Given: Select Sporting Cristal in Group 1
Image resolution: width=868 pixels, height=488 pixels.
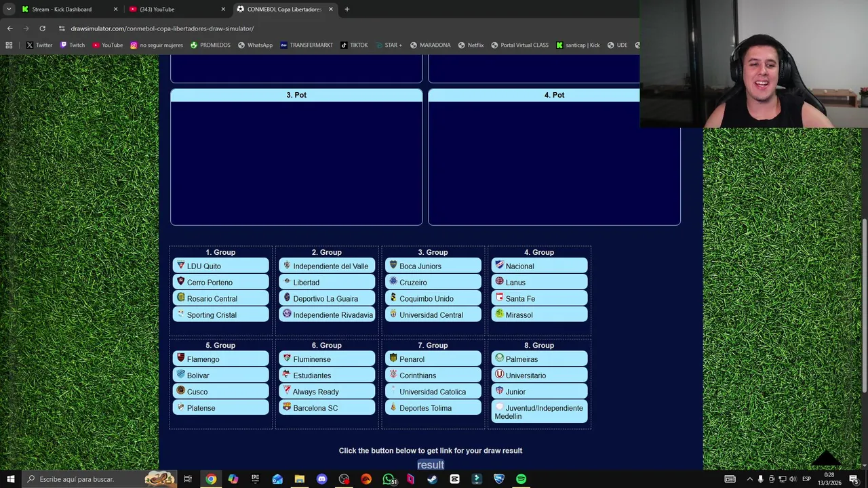Looking at the screenshot, I should point(220,314).
